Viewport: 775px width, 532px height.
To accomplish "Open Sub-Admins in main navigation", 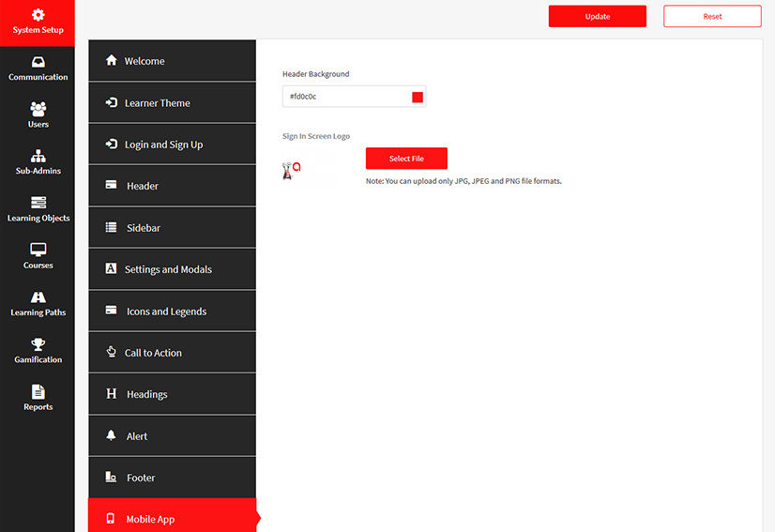I will (38, 162).
